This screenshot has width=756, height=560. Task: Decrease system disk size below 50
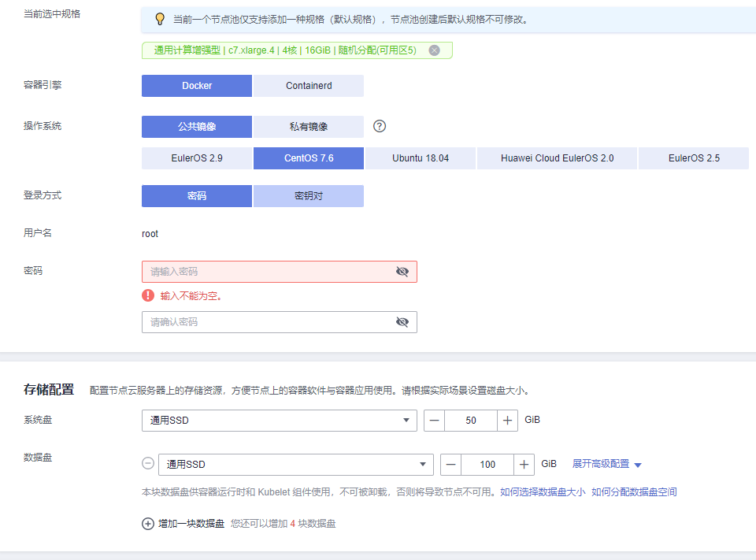click(435, 421)
